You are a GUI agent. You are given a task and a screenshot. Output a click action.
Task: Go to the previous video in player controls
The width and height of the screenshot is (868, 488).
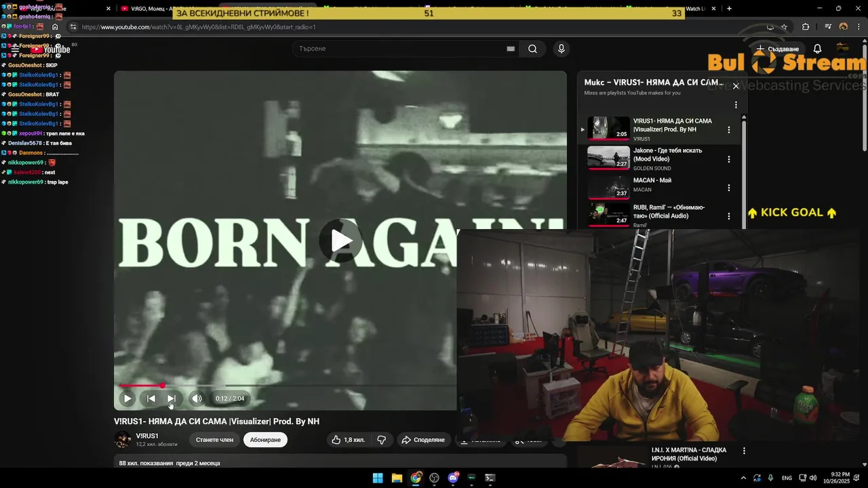click(x=151, y=399)
